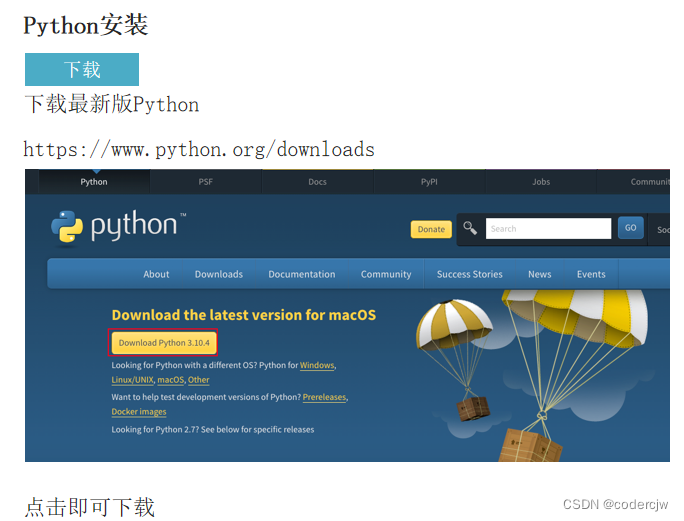Viewport: 684px width, 521px height.
Task: Click the https://www.python.org/downloads URL text
Action: coord(199,149)
